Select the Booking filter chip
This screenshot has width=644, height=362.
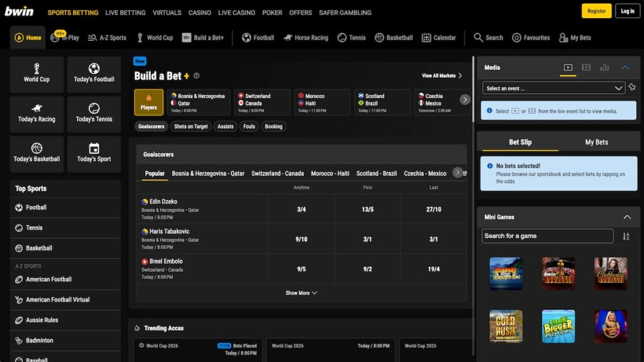tap(274, 126)
